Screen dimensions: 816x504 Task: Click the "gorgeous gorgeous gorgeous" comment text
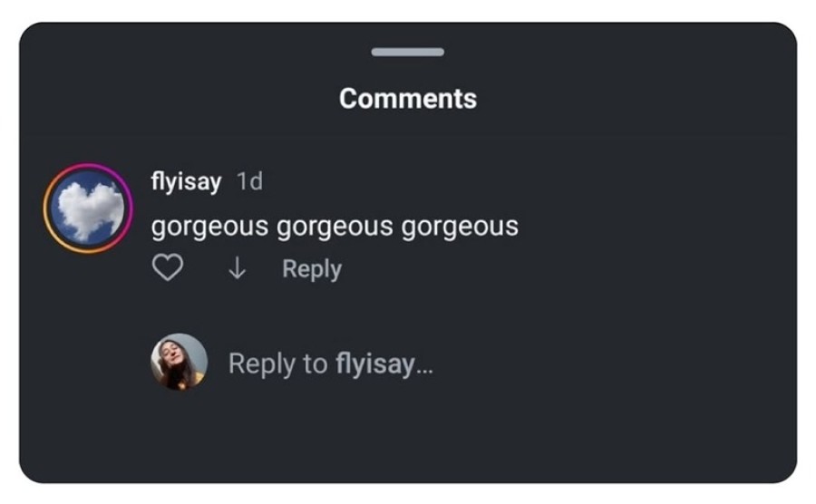pos(335,226)
